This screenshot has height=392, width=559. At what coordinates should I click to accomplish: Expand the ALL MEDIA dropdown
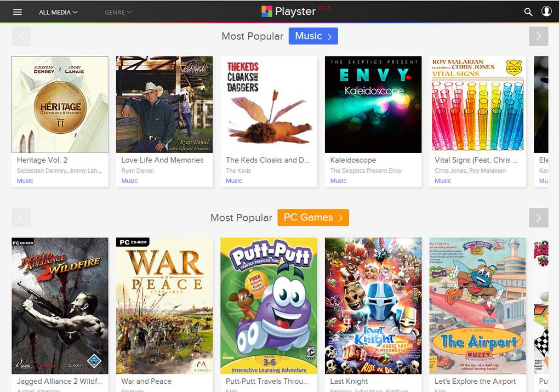pos(58,12)
